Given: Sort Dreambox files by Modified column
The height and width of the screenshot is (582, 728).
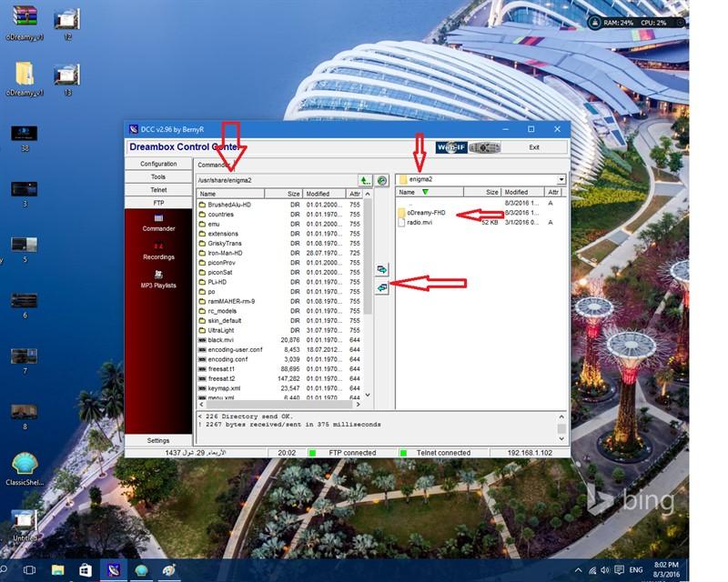Looking at the screenshot, I should (324, 194).
